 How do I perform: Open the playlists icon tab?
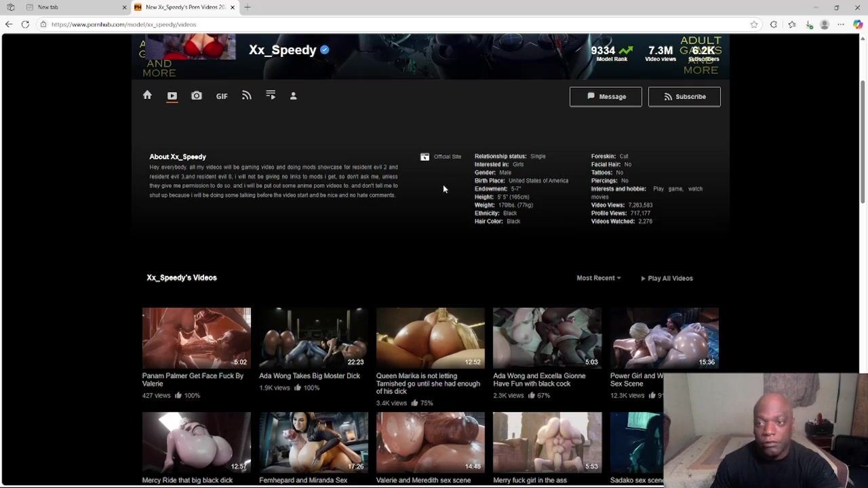271,96
